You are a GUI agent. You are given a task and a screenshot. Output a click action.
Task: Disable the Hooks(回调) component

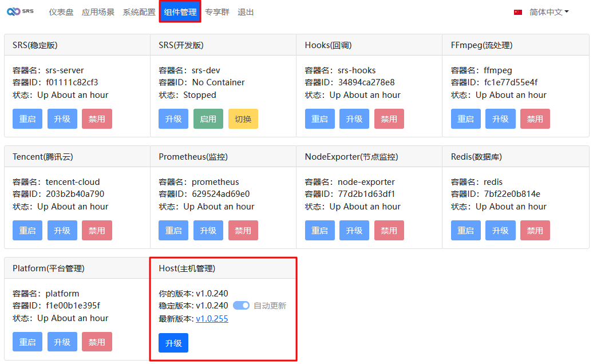pyautogui.click(x=389, y=118)
